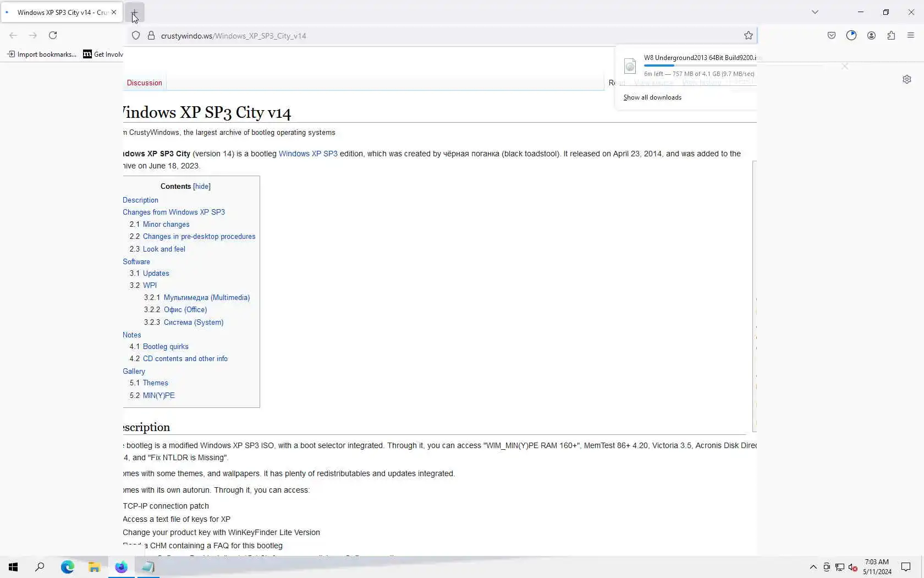This screenshot has width=924, height=578.
Task: Open the Extensions puzzle icon
Action: (891, 35)
